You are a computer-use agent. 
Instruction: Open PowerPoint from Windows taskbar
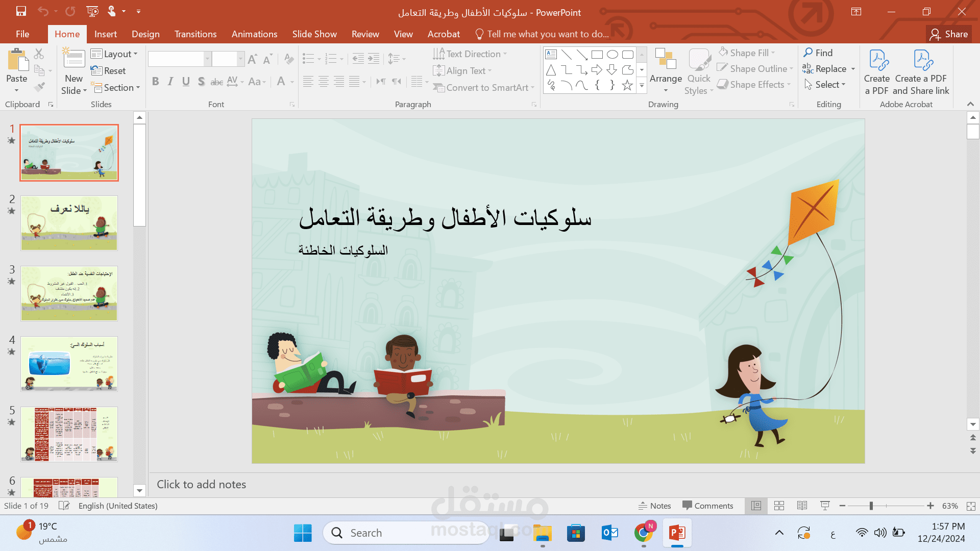point(677,533)
